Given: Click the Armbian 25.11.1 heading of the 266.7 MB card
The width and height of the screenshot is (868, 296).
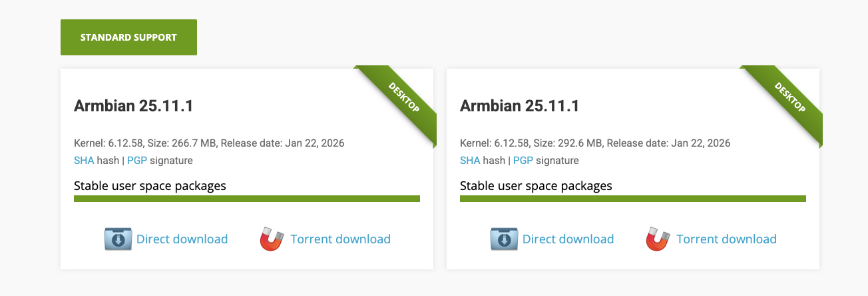Looking at the screenshot, I should pyautogui.click(x=133, y=106).
